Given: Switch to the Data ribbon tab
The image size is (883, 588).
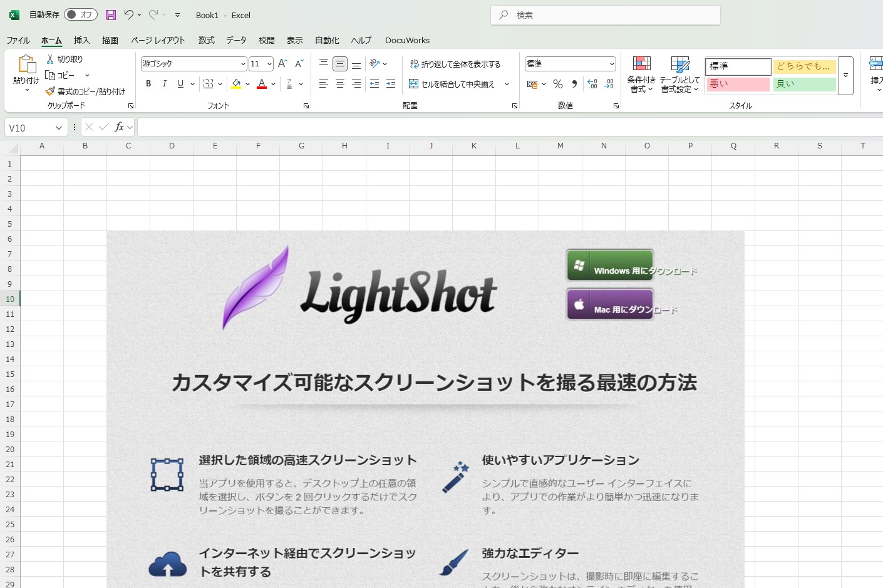Looking at the screenshot, I should (236, 40).
